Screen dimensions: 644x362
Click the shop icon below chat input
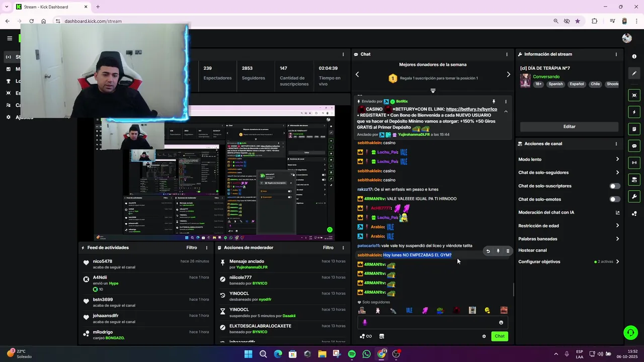tap(381, 336)
